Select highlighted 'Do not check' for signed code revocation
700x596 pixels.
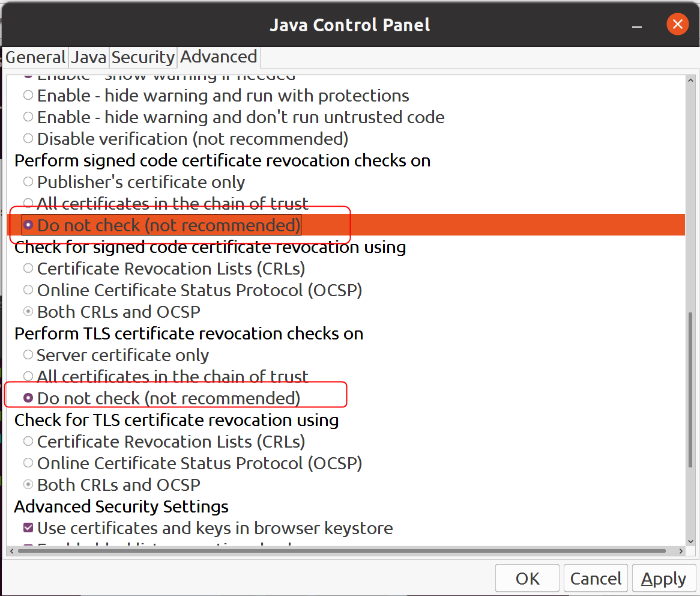click(x=28, y=225)
